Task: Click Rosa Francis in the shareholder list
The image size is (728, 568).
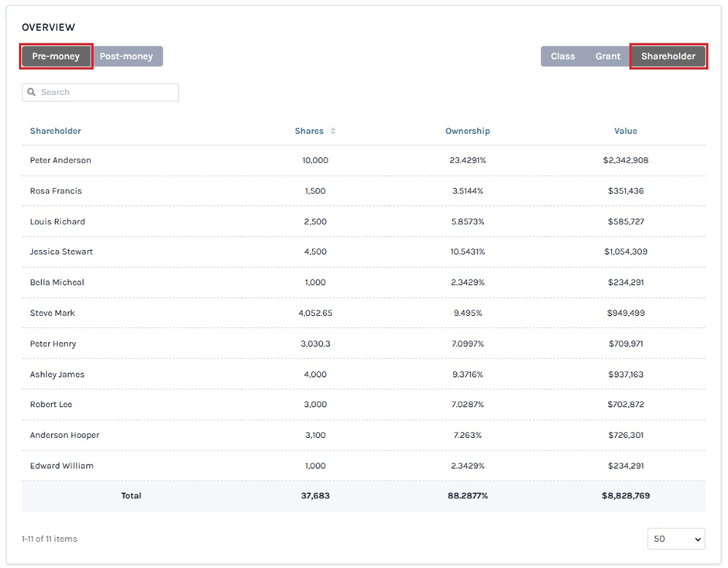Action: (x=56, y=191)
